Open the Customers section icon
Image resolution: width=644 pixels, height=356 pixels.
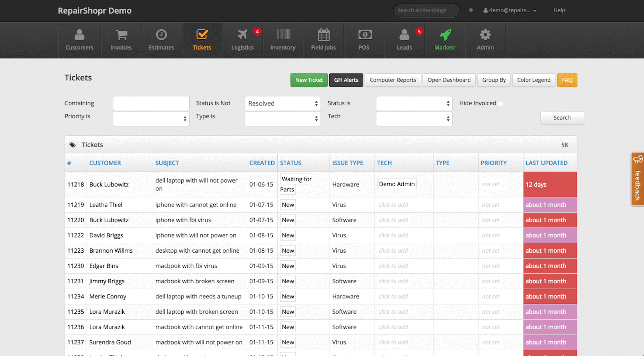pos(79,35)
